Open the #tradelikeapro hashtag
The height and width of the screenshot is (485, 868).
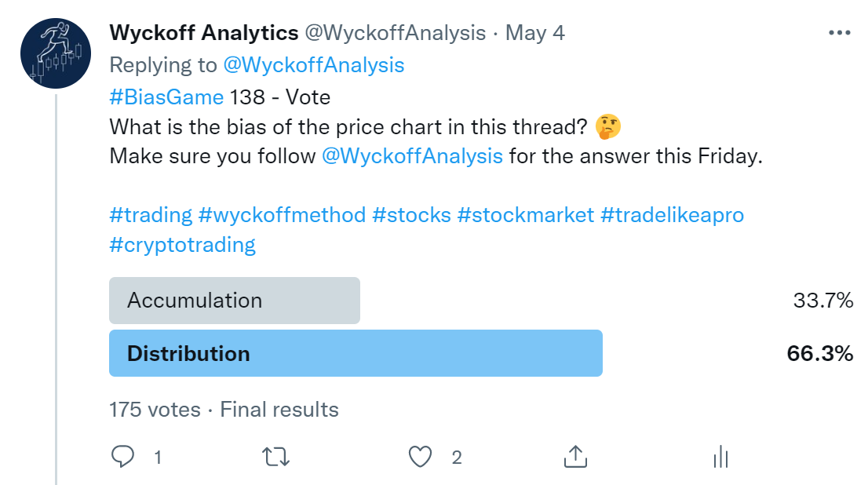672,215
